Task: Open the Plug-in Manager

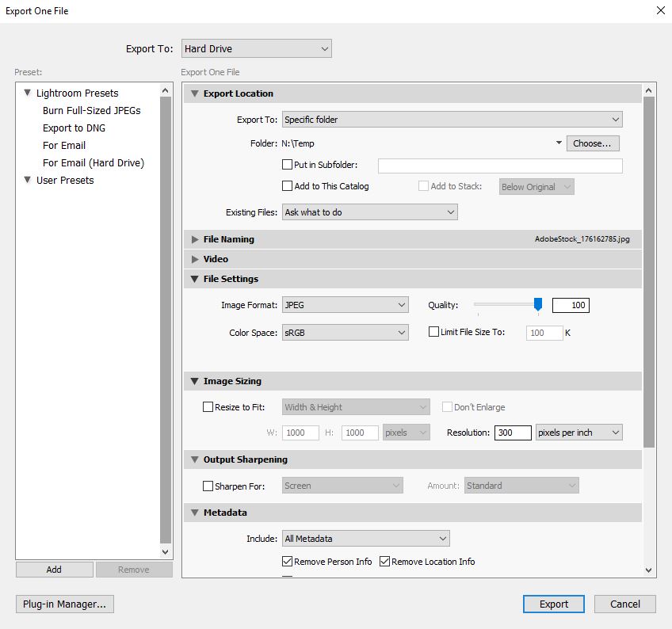Action: pyautogui.click(x=65, y=604)
